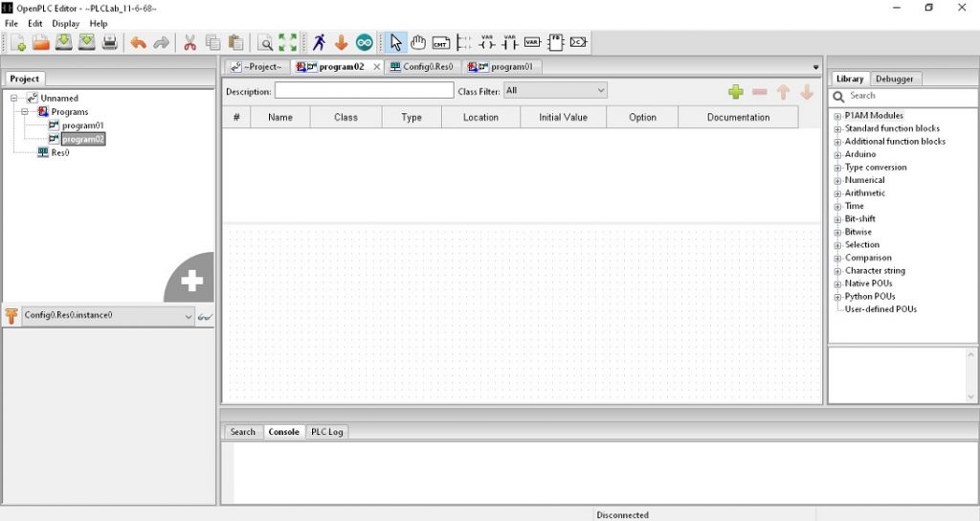Expand Standard function blocks category
980x521 pixels.
[x=837, y=129]
